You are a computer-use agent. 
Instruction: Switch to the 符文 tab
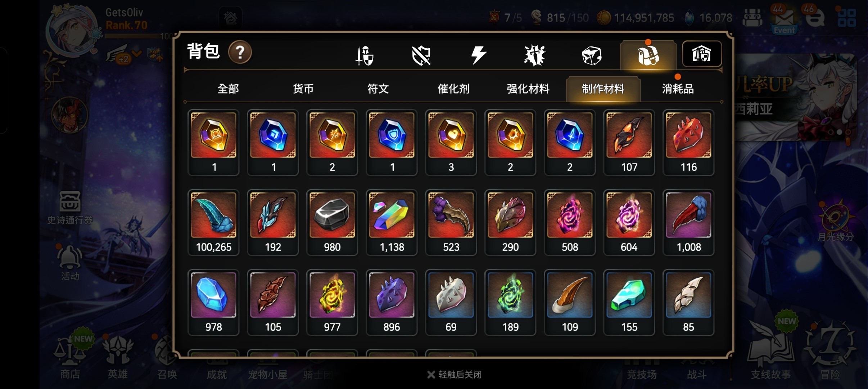(x=378, y=89)
